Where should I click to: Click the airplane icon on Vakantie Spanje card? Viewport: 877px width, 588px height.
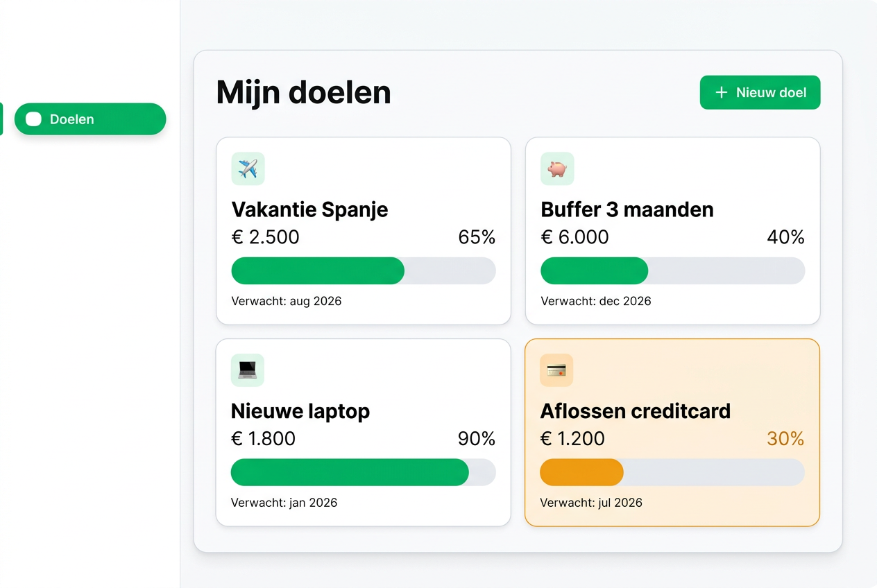coord(248,168)
